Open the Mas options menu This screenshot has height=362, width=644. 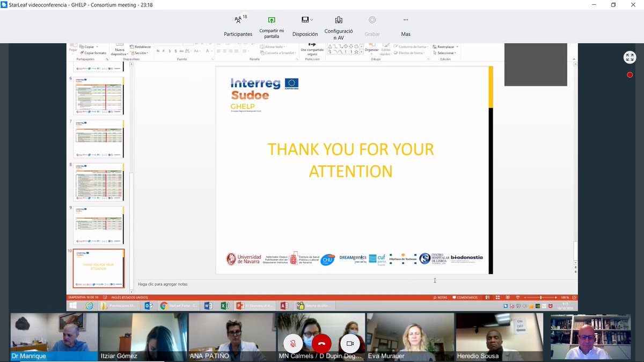coord(406,26)
